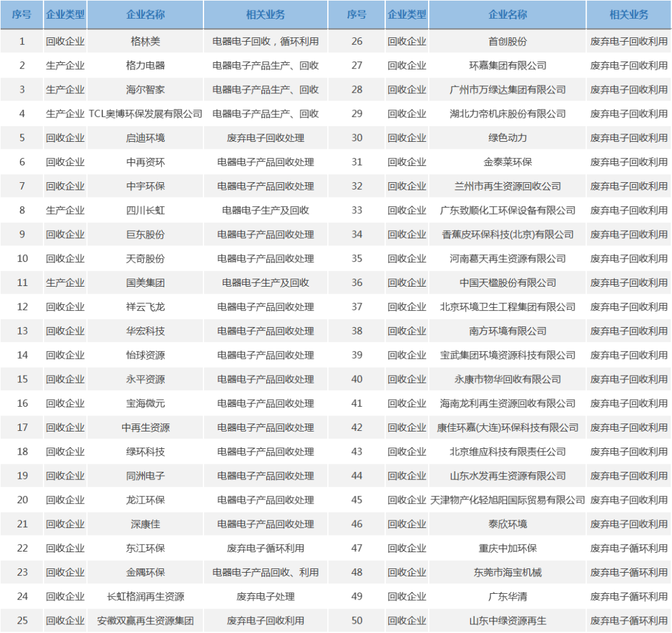
Task: Click on 金隅环保
Action: coord(145,572)
